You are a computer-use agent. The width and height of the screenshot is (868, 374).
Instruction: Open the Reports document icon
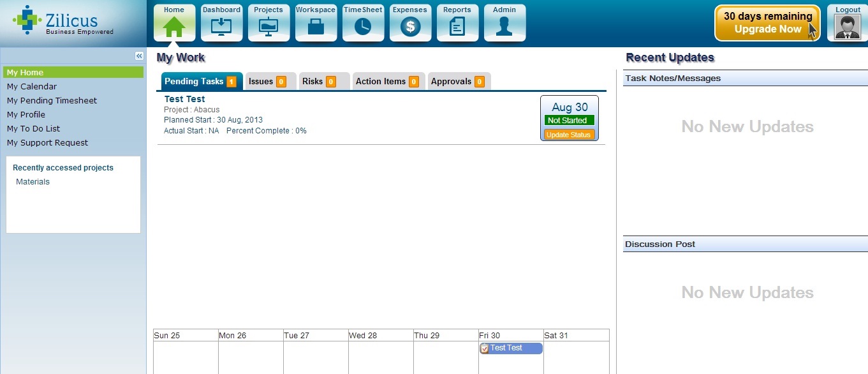[457, 27]
